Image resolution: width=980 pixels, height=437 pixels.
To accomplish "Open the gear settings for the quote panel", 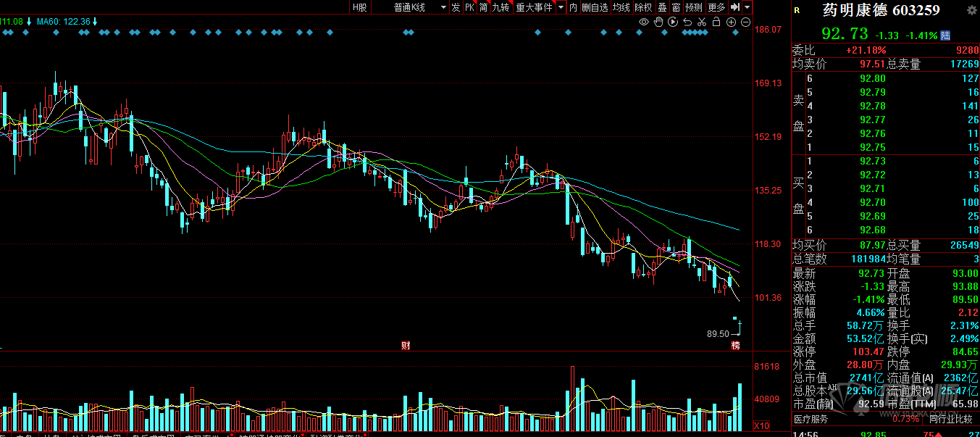I will pos(972,9).
